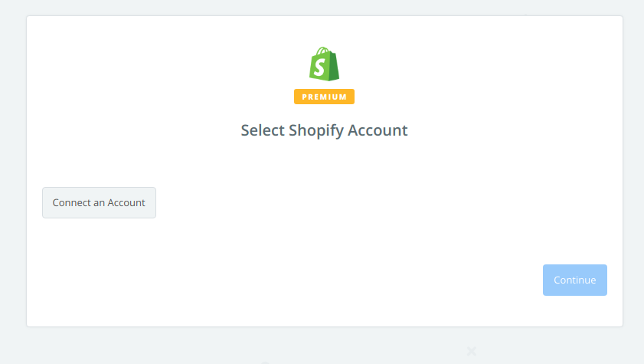
Task: Click the letter P in the PREMIUM badge
Action: pyautogui.click(x=304, y=97)
